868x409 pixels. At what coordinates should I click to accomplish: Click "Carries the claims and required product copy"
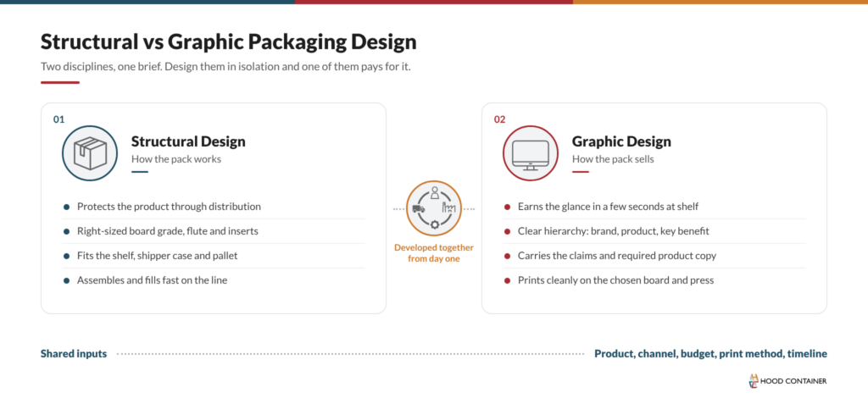(617, 256)
